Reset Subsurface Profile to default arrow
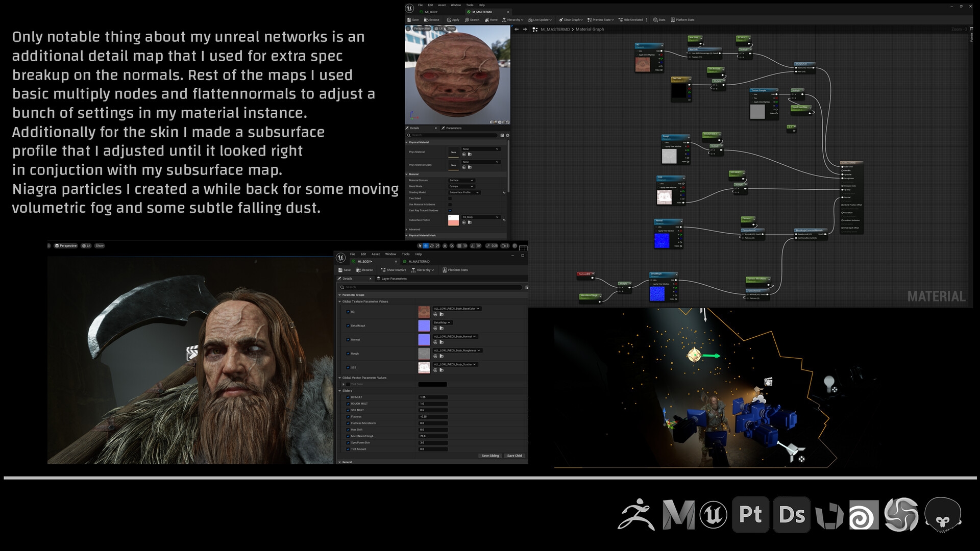980x551 pixels. click(504, 220)
